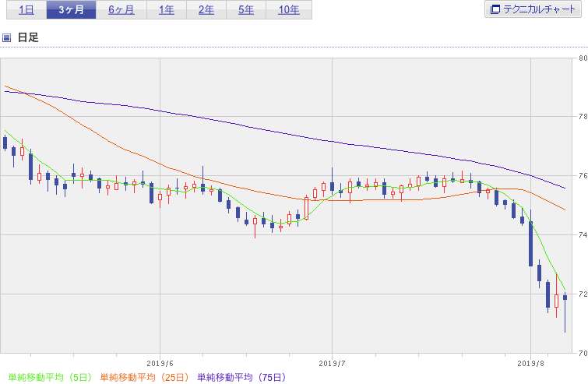This screenshot has width=588, height=384.
Task: Click the 日足 heading text
Action: click(x=28, y=37)
